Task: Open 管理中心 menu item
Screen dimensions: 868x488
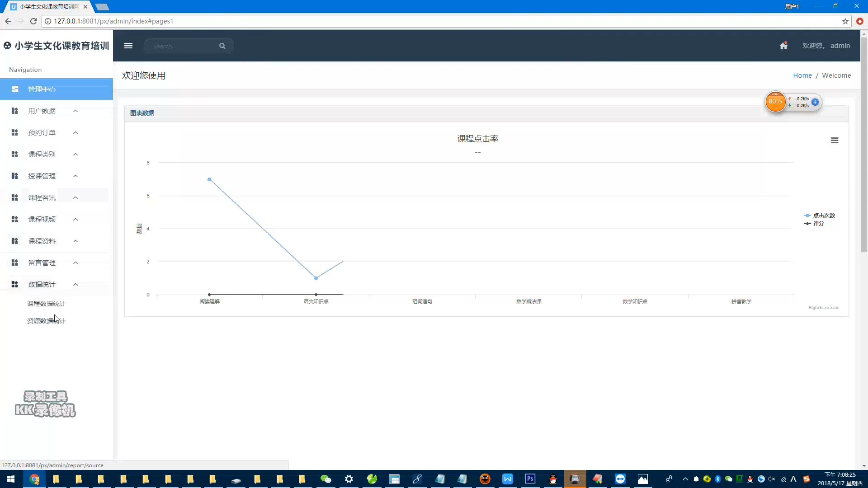Action: point(57,89)
